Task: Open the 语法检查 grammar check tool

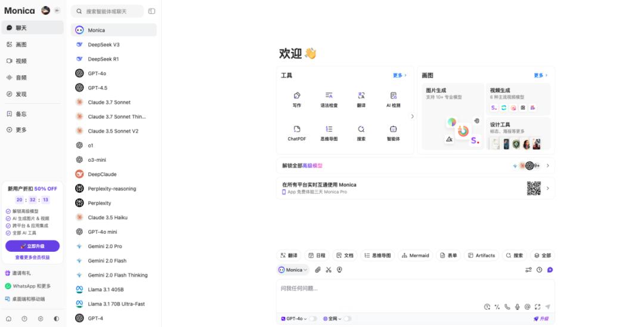Action: [329, 100]
